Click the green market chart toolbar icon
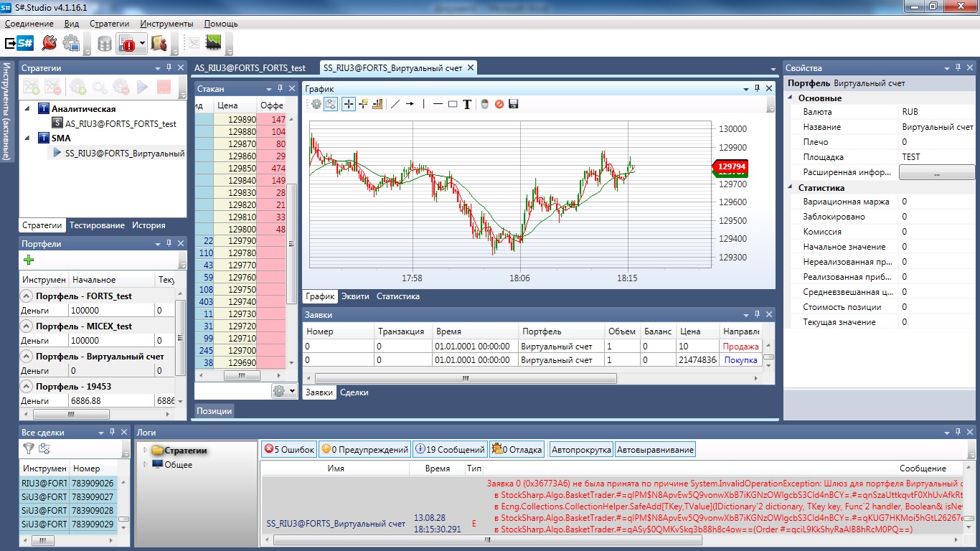The height and width of the screenshot is (551, 980). click(213, 43)
